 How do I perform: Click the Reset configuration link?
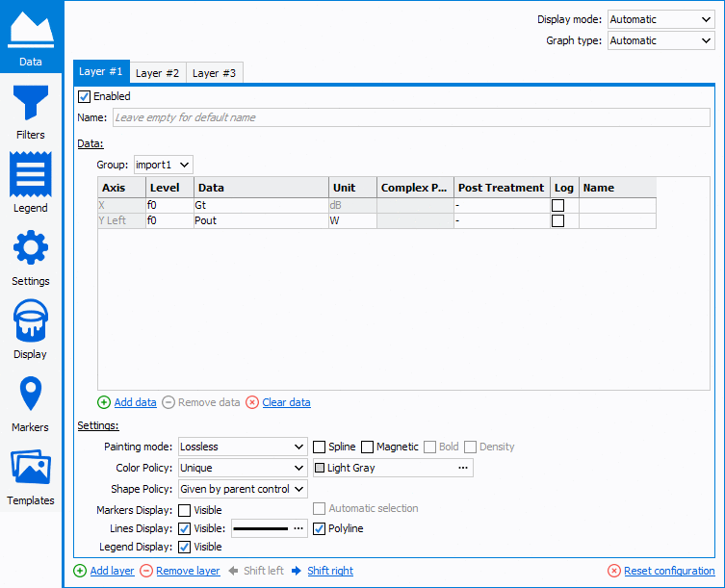click(669, 571)
